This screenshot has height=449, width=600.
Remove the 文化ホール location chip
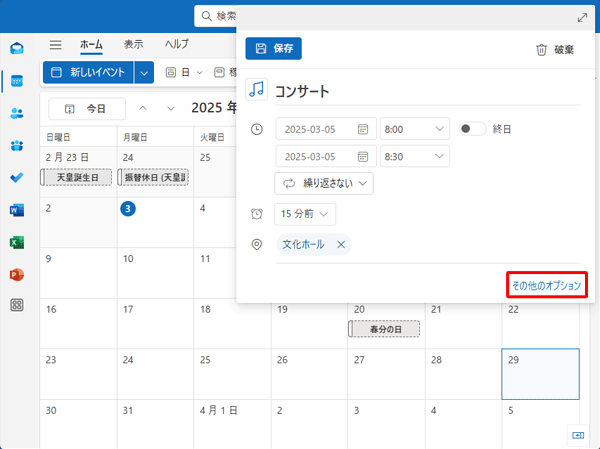[x=341, y=245]
